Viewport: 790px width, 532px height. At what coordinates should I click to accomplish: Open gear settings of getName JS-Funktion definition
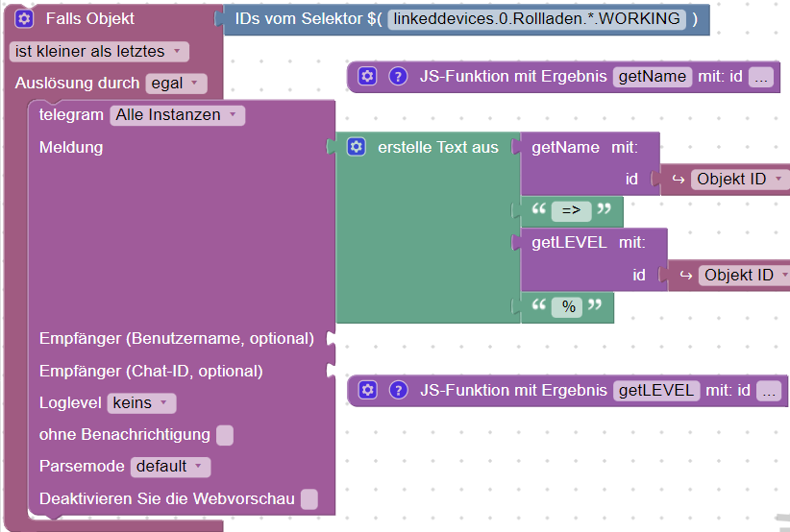click(x=367, y=77)
